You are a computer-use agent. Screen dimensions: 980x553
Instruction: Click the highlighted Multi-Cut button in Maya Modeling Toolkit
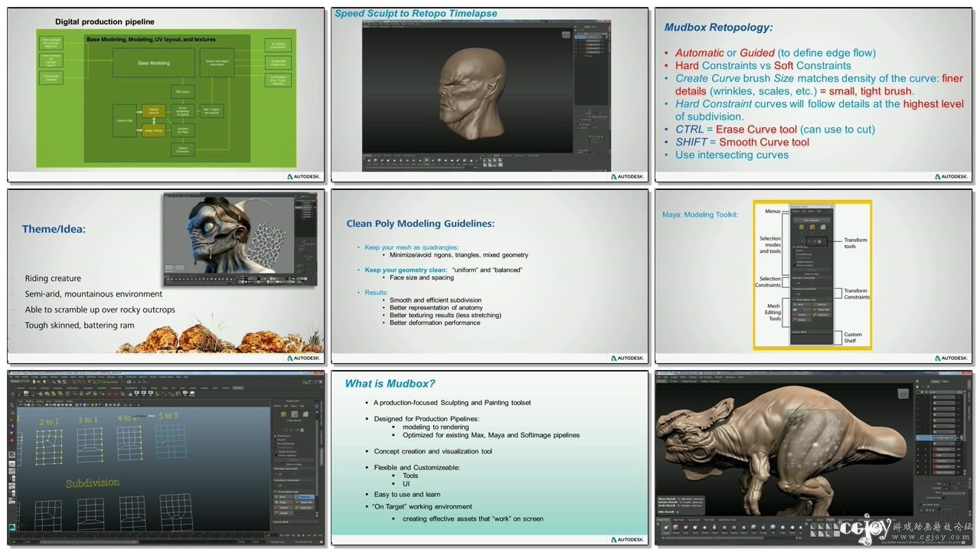pyautogui.click(x=304, y=497)
